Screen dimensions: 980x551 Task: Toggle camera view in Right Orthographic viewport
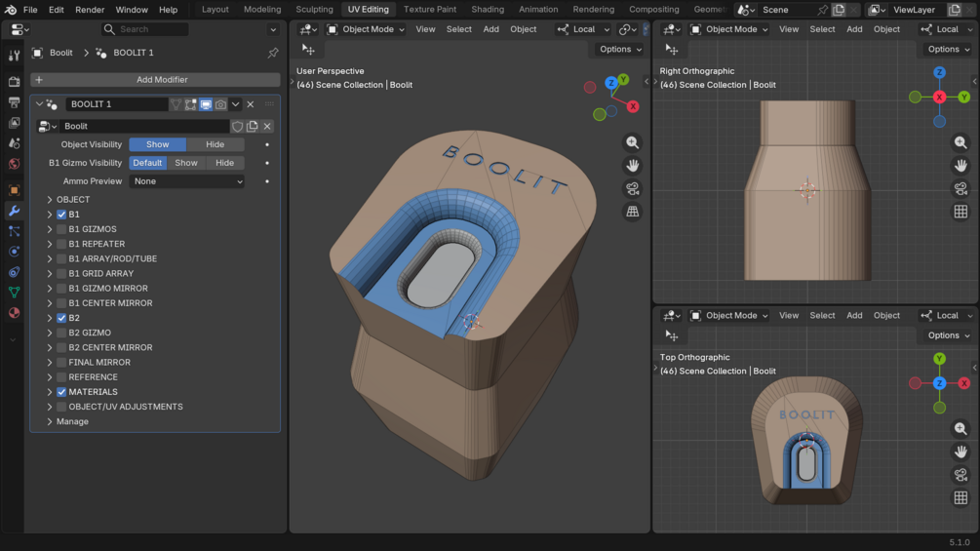point(960,188)
